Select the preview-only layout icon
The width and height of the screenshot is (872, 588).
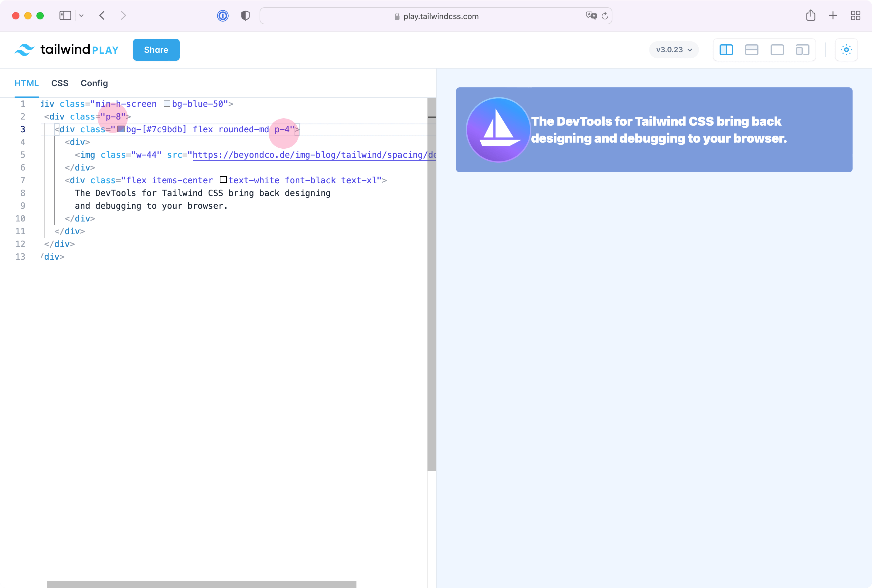coord(777,49)
